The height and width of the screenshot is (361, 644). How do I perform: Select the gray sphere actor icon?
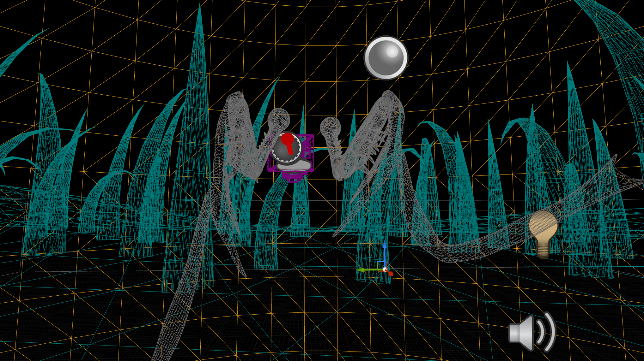click(386, 58)
